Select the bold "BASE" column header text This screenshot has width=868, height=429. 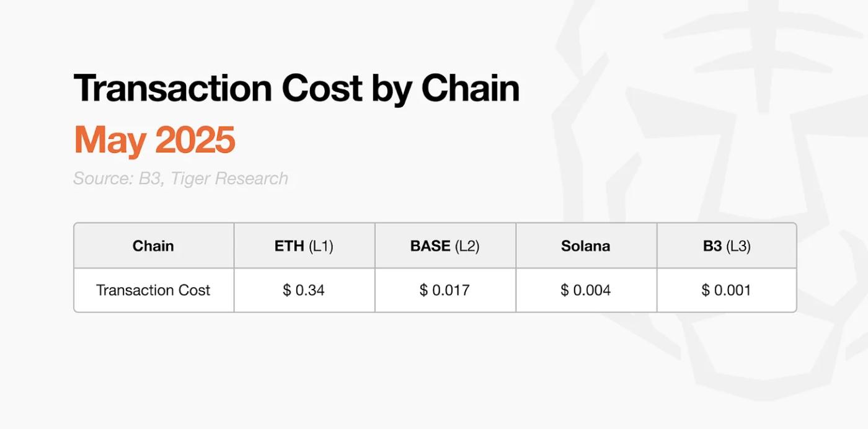click(430, 246)
